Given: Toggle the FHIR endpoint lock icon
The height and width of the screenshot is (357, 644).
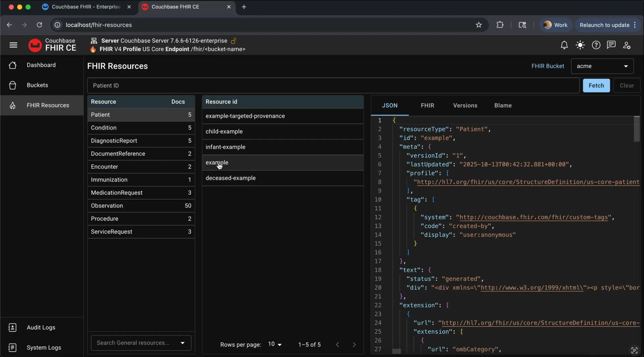Looking at the screenshot, I should point(234,41).
